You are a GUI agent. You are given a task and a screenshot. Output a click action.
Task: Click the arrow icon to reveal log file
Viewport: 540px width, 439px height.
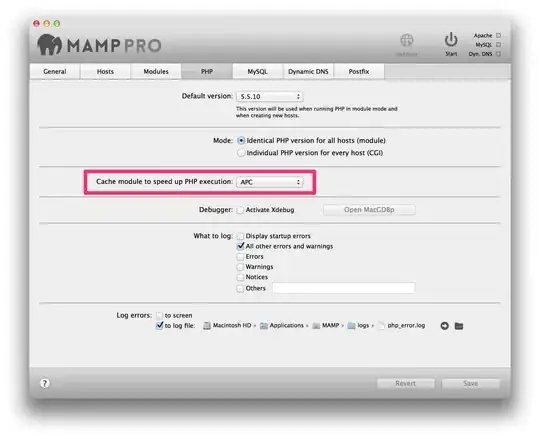point(444,326)
